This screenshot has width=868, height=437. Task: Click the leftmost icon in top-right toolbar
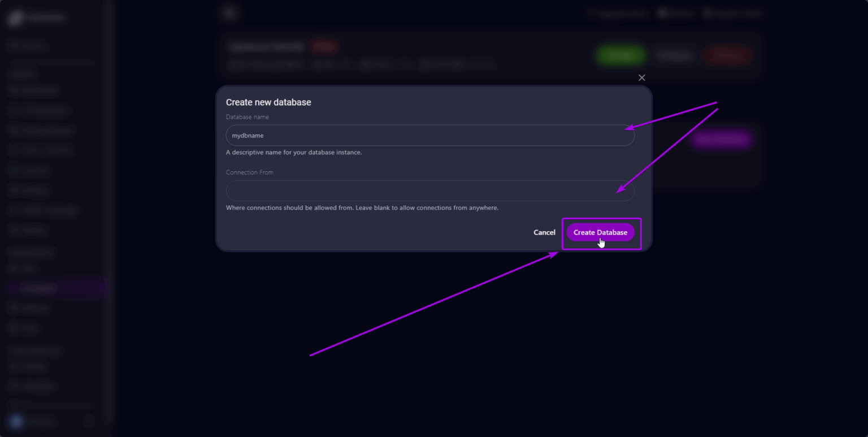617,13
